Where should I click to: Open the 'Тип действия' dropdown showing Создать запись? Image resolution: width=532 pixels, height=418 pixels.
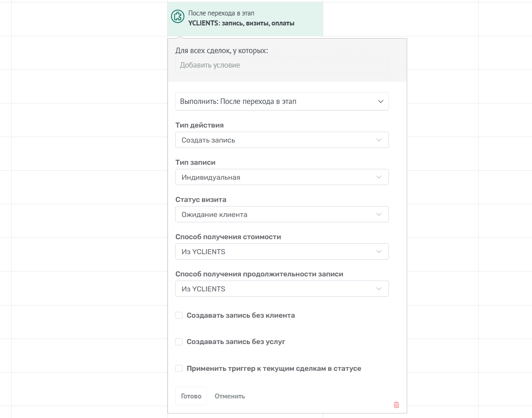point(282,140)
